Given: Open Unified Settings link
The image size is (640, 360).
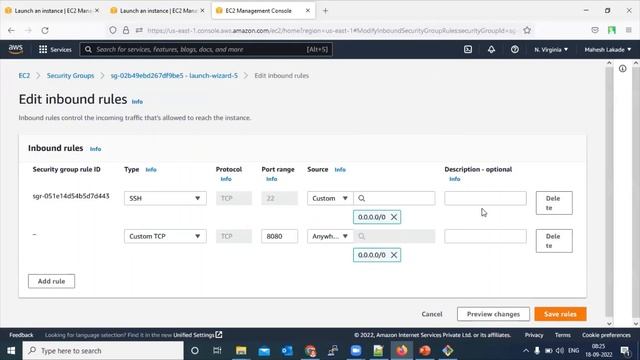Looking at the screenshot, I should pos(198,335).
